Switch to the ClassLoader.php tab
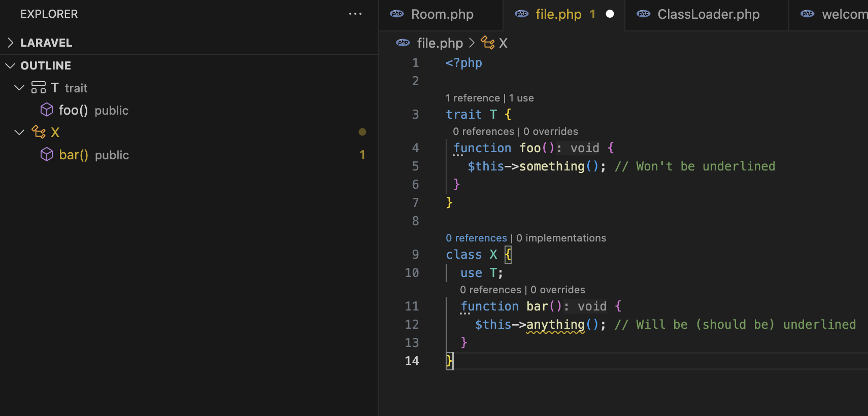868x416 pixels. [708, 14]
